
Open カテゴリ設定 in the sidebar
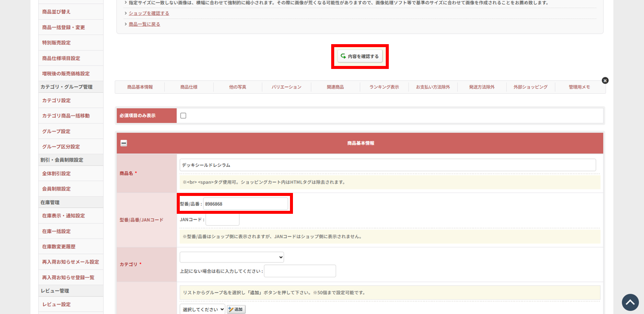pos(56,101)
